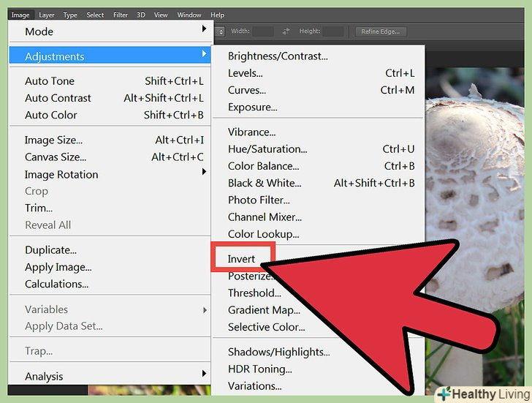Open Image Size dialog
The height and width of the screenshot is (403, 532).
point(110,140)
